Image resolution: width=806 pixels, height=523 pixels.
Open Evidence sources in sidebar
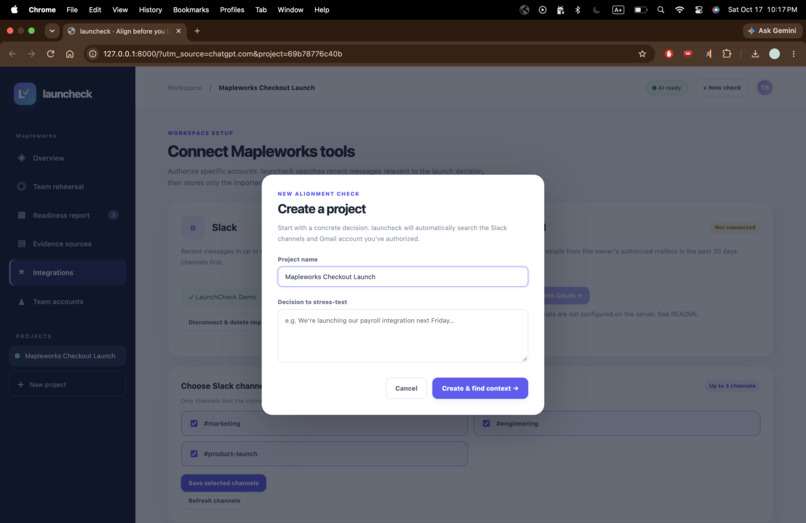click(x=67, y=244)
